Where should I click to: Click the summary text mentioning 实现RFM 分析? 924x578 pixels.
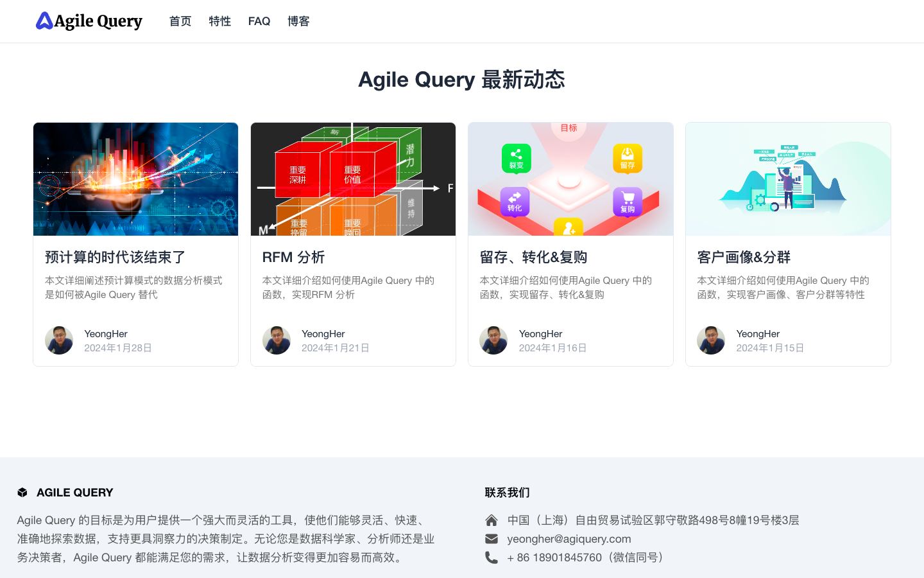(348, 288)
